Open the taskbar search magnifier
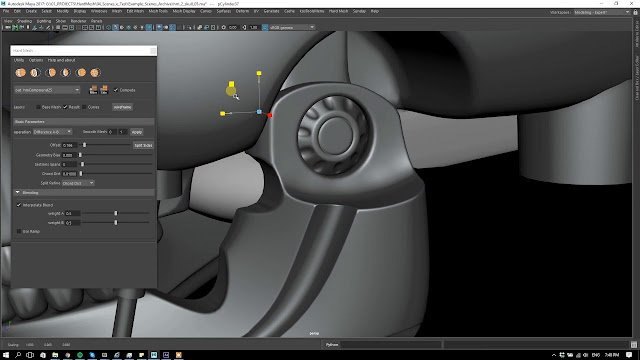 (18, 355)
